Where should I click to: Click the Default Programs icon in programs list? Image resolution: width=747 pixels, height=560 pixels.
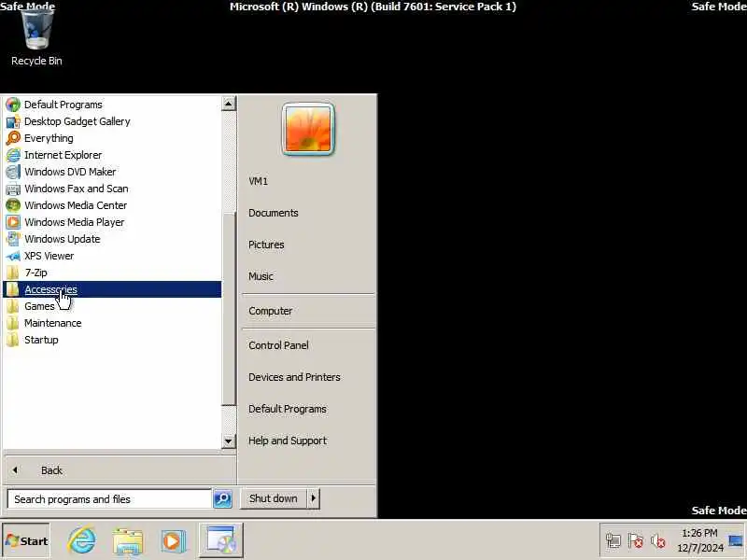point(13,105)
